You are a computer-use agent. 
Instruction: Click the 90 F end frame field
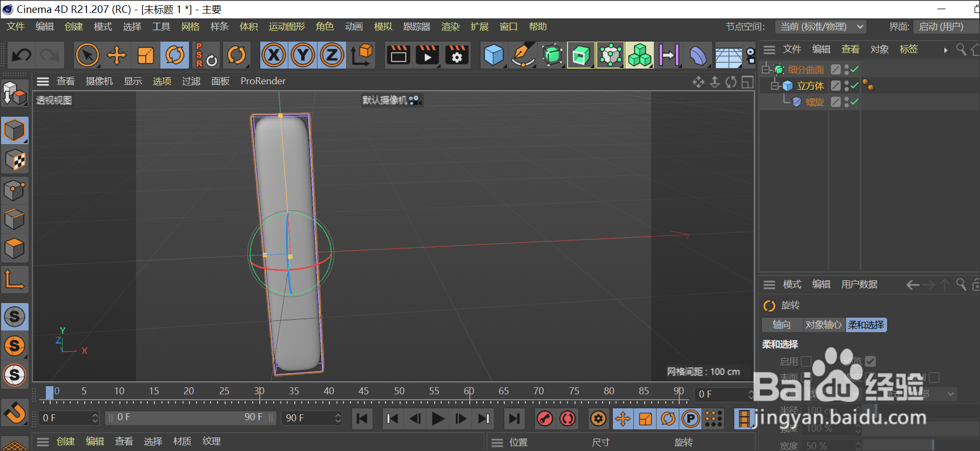coord(312,418)
